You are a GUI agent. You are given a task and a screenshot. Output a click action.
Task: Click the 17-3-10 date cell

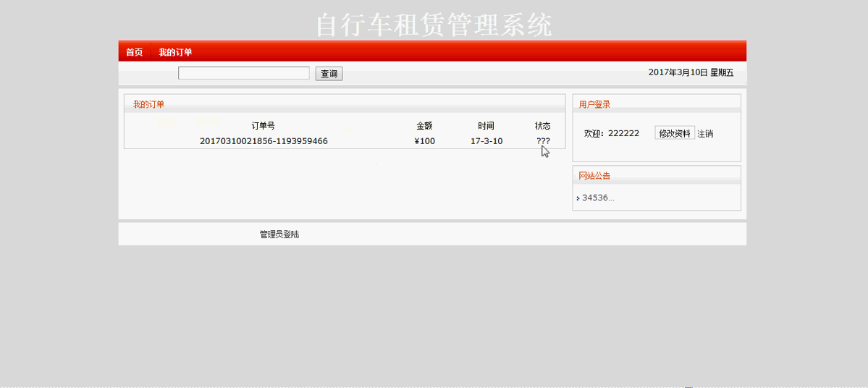(486, 141)
